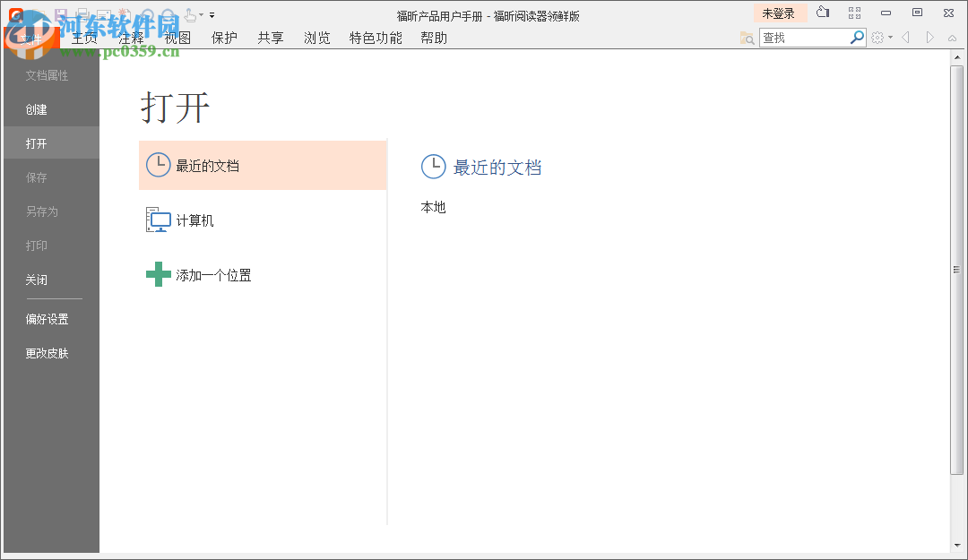This screenshot has width=968, height=560.
Task: Select 打开 in the sidebar
Action: [51, 143]
